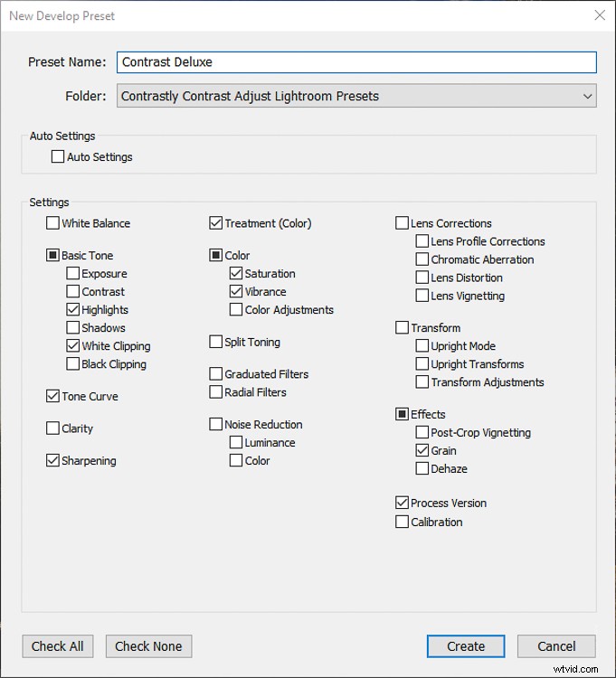Click Create to save the preset
616x678 pixels.
point(466,646)
